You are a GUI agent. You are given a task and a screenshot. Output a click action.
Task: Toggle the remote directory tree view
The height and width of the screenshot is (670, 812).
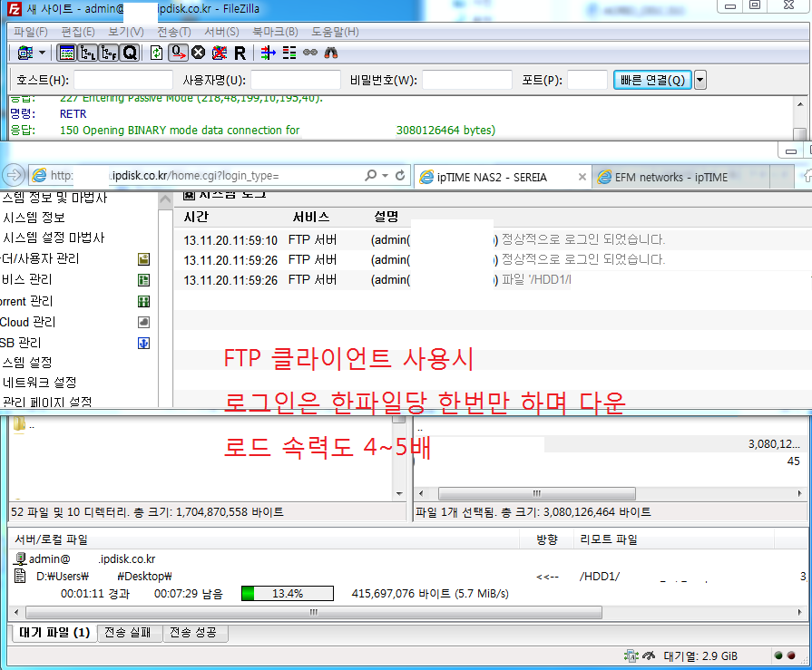pos(108,53)
